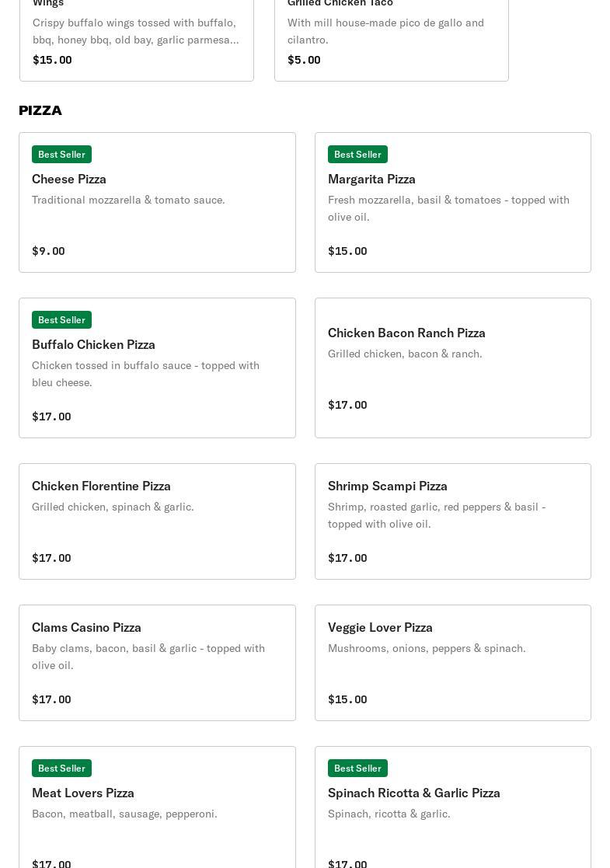Image resolution: width=610 pixels, height=868 pixels.
Task: Click Buffalo Chicken Pizza's Best Seller badge
Action: [x=61, y=320]
